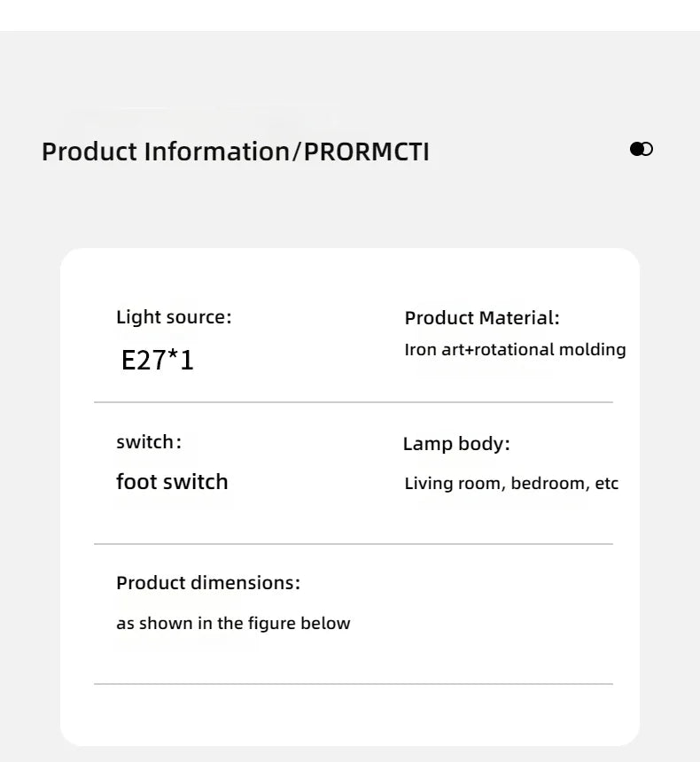Click the divider line below E27*1
The height and width of the screenshot is (762, 700).
pos(354,402)
